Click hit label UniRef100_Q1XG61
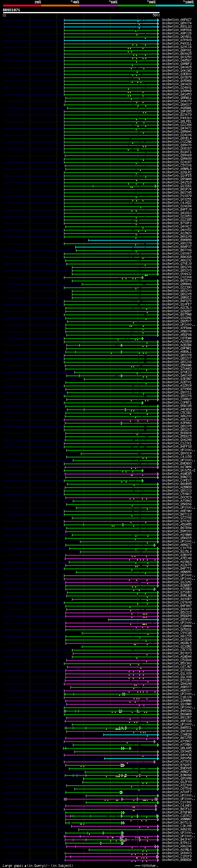 pyautogui.click(x=176, y=186)
